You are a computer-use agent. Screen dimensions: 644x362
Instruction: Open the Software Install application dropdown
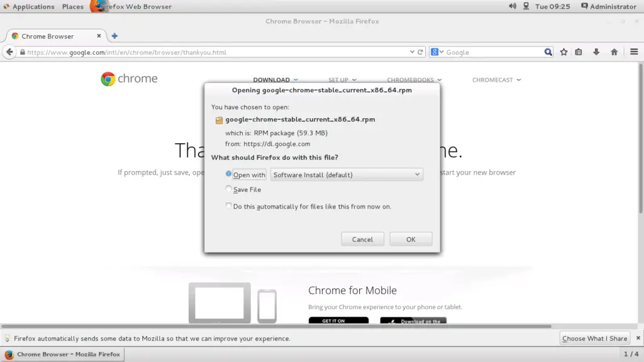point(347,175)
